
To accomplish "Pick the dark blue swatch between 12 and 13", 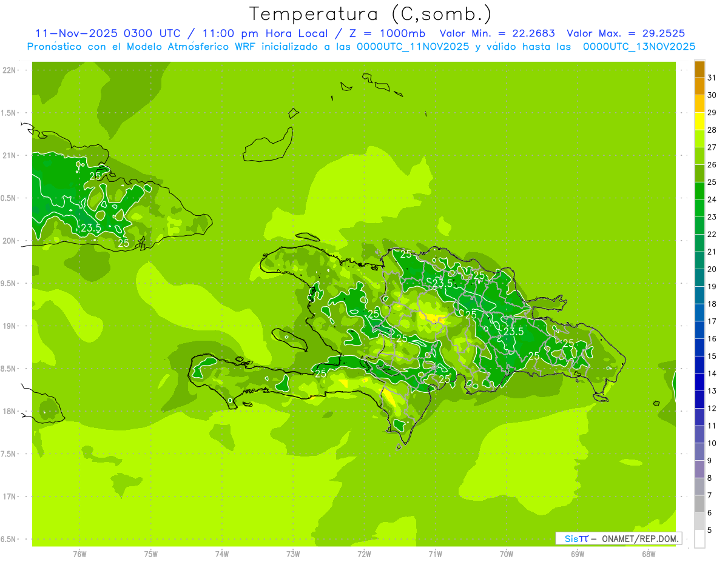I will pos(699,400).
